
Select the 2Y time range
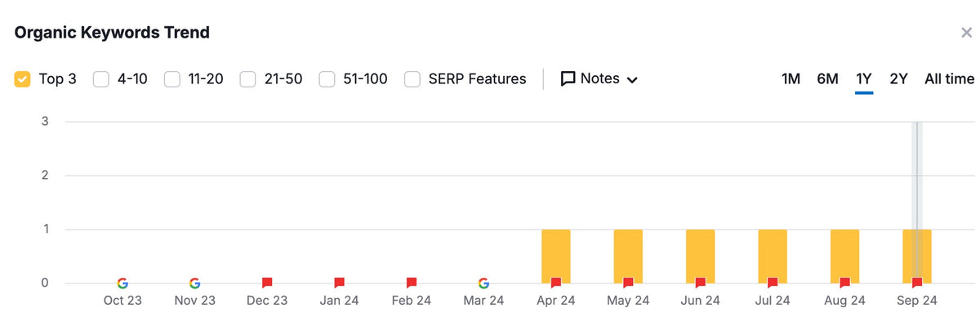coord(898,79)
